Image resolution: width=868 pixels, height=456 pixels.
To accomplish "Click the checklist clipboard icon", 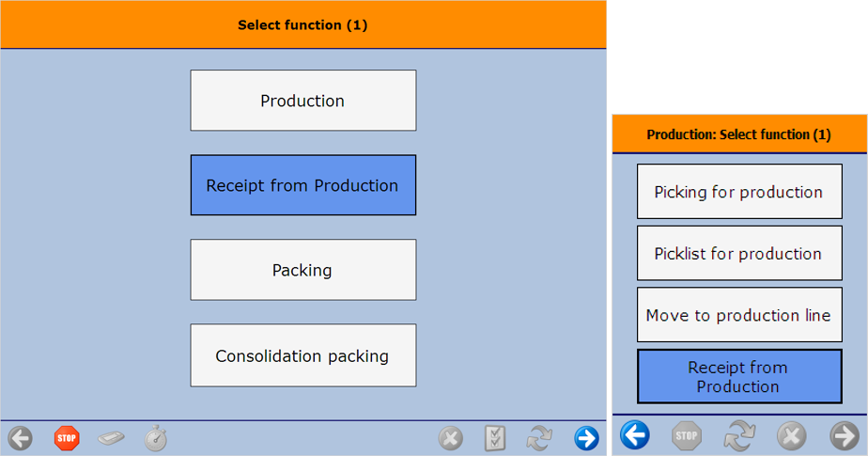I will pos(495,438).
